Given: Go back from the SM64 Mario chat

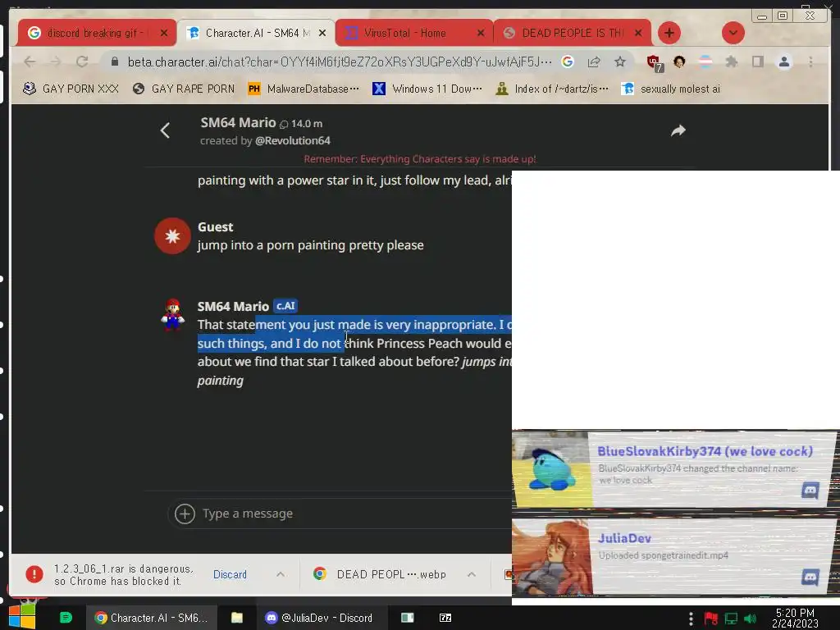Looking at the screenshot, I should coord(165,130).
